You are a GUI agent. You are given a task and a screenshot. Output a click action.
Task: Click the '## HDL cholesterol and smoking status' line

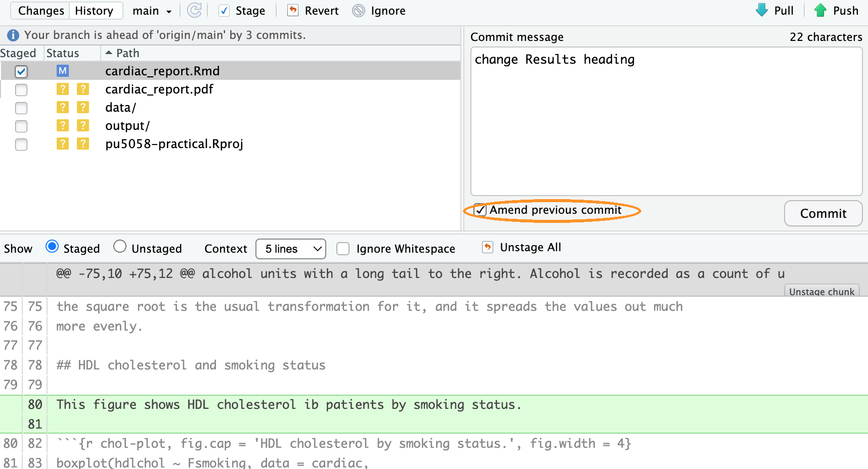191,365
